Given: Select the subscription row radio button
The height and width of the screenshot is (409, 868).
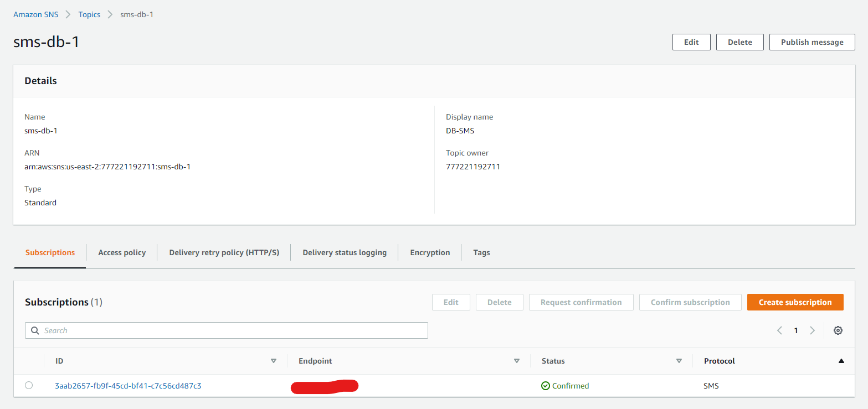Looking at the screenshot, I should tap(29, 385).
